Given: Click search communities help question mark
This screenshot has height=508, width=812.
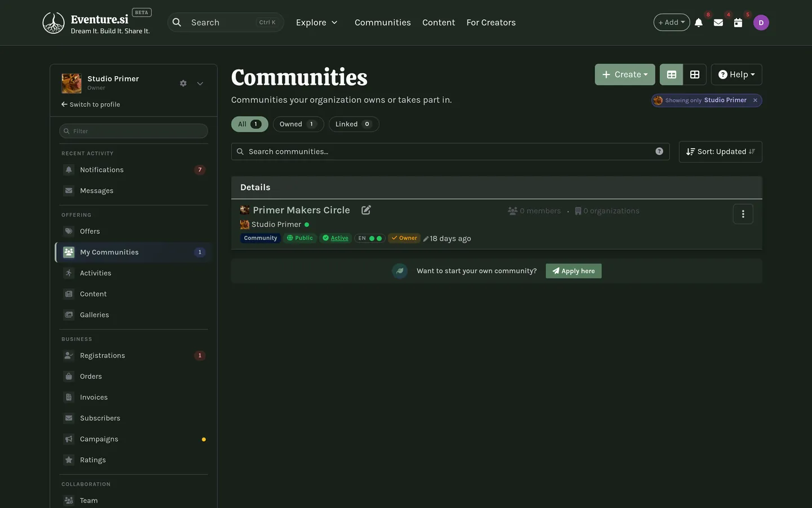Looking at the screenshot, I should (659, 151).
